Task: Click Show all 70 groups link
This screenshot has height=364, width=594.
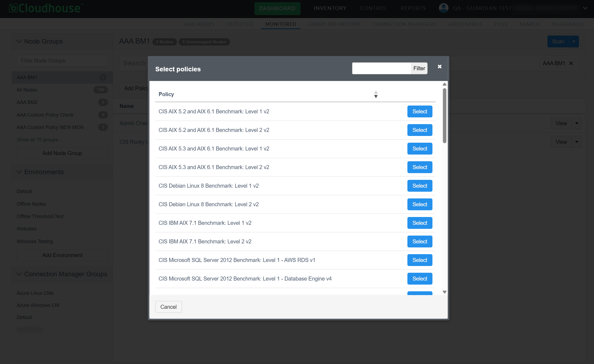Action: 39,140
